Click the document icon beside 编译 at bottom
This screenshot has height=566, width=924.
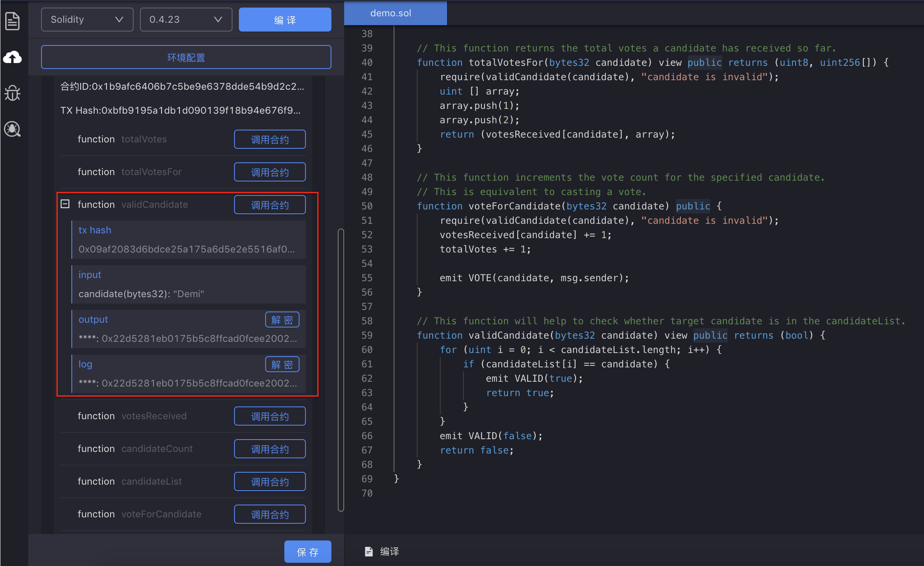coord(368,552)
